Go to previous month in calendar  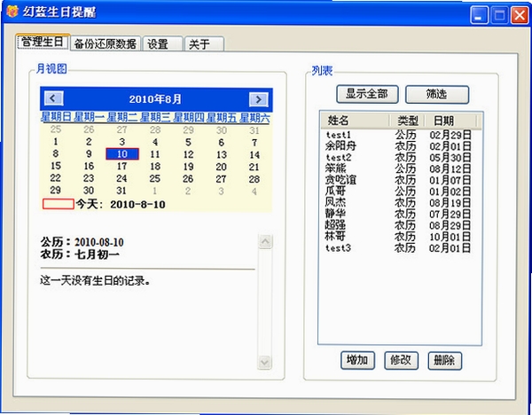pos(53,98)
